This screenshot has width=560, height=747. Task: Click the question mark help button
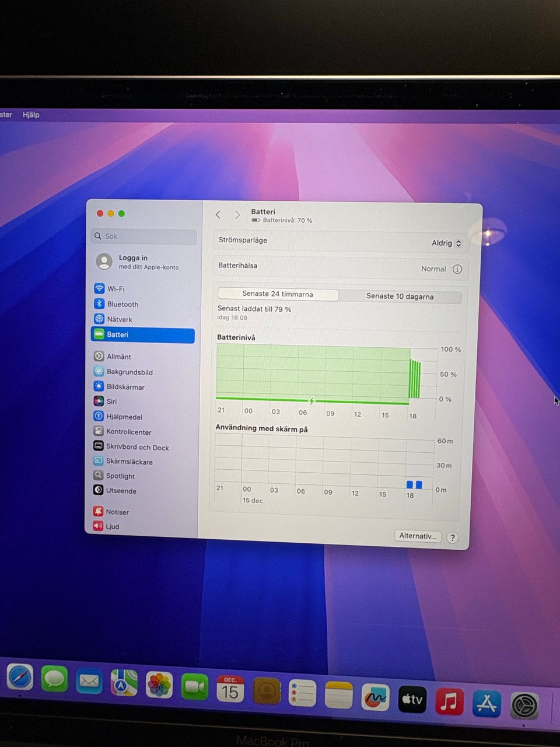452,538
